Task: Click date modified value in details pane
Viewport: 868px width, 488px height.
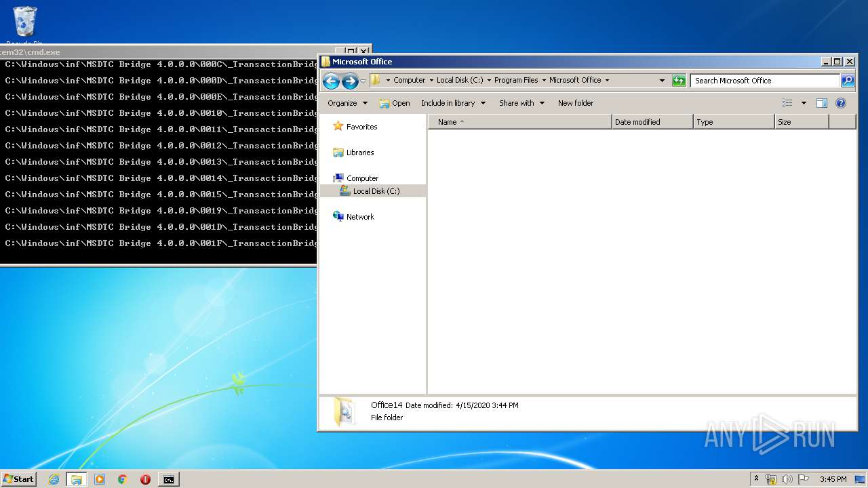Action: tap(487, 405)
